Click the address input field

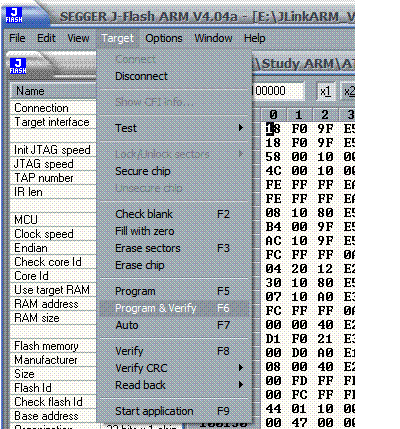[x=278, y=91]
